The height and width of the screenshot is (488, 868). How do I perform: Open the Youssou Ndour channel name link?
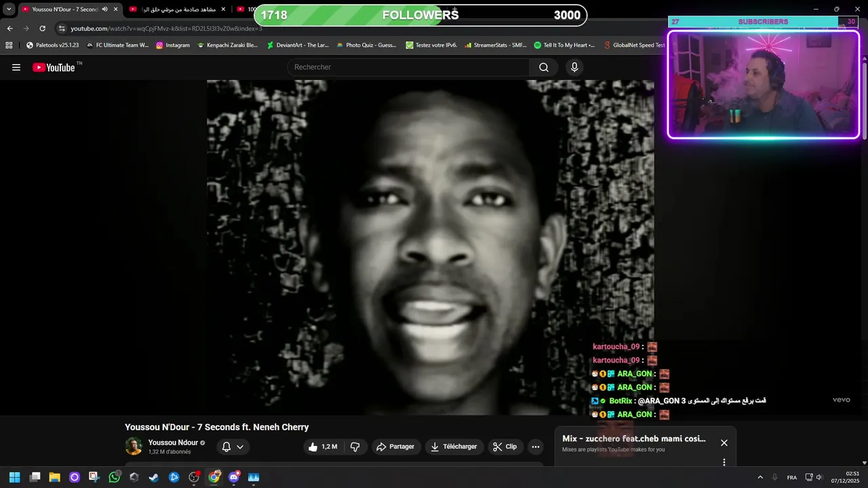pos(173,443)
